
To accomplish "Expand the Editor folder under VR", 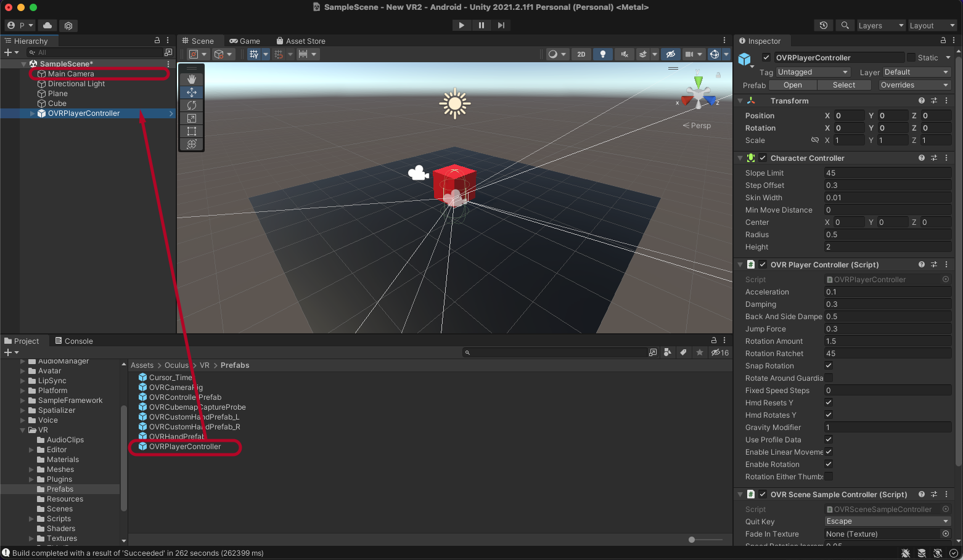I will [31, 450].
